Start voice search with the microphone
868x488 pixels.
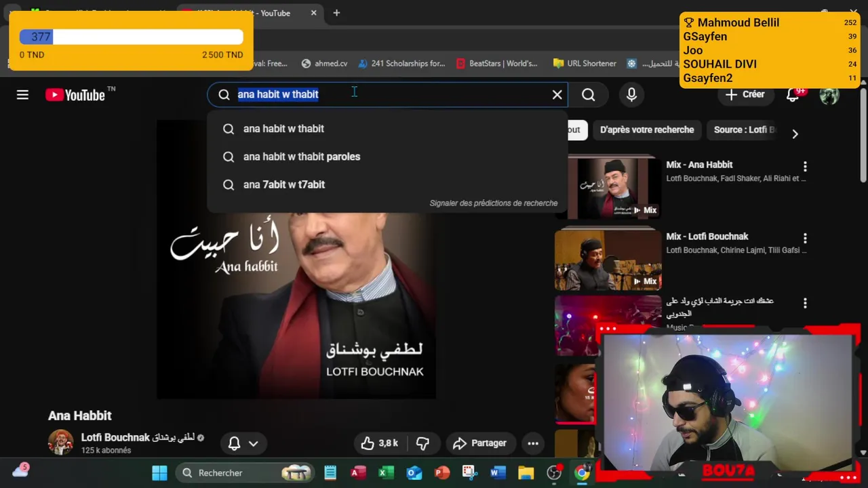pos(631,95)
